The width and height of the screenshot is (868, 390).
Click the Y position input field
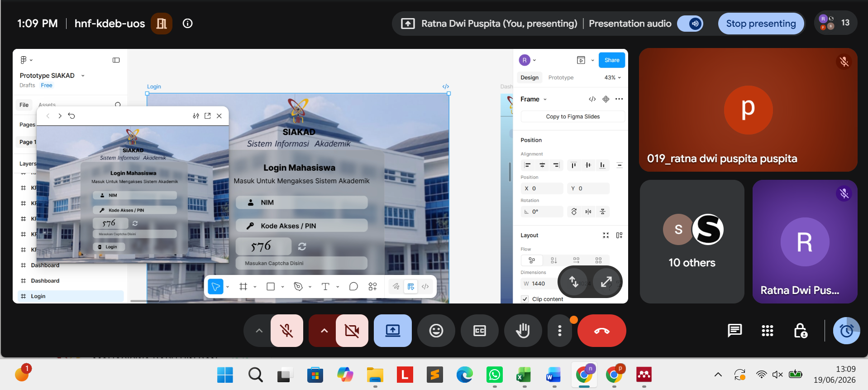tap(588, 188)
